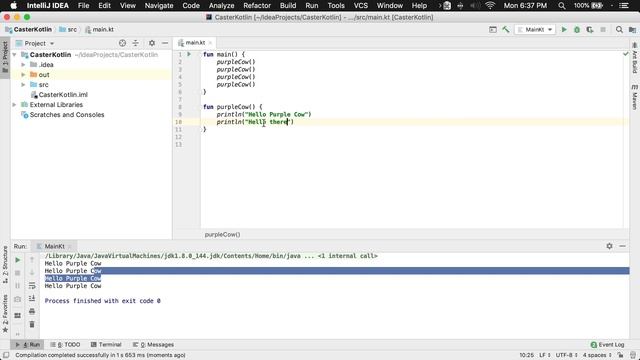Select run configuration target icon in toolbar
This screenshot has width=640, height=360.
point(493,29)
